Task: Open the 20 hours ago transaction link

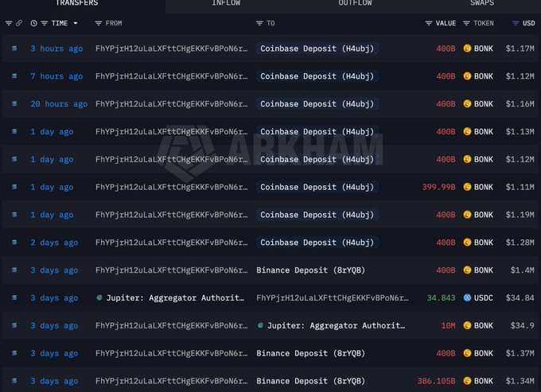Action: point(59,104)
